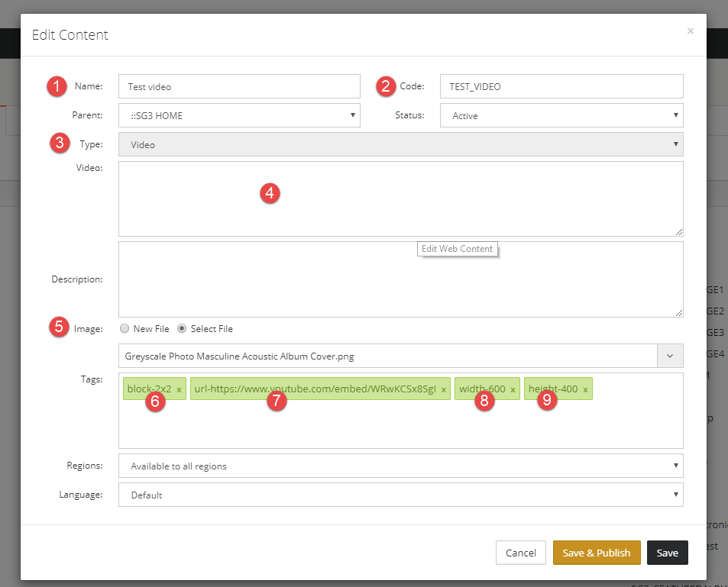Click the Tags label
This screenshot has width=728, height=587.
pyautogui.click(x=92, y=379)
